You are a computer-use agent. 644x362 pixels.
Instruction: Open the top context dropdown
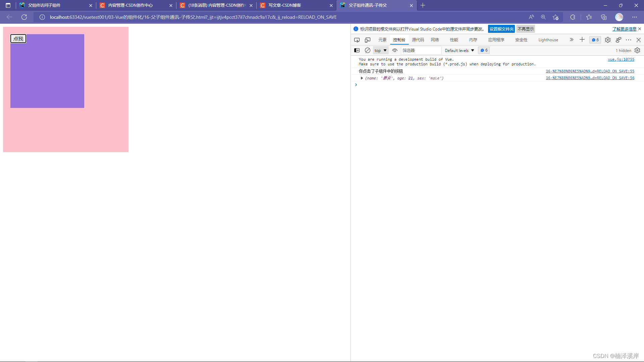(380, 50)
